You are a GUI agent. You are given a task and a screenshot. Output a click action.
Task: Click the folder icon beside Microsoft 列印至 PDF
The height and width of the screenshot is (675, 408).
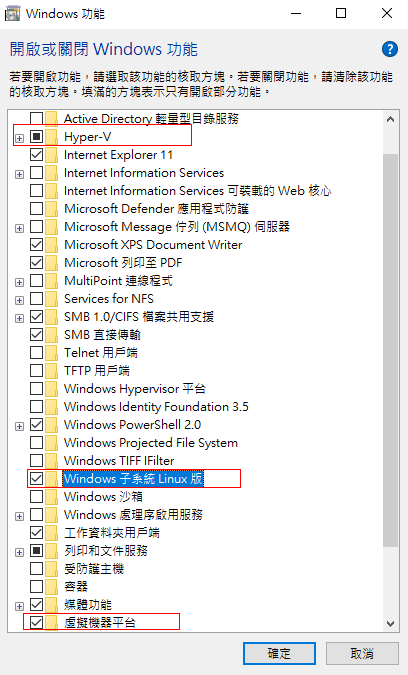[x=52, y=263]
